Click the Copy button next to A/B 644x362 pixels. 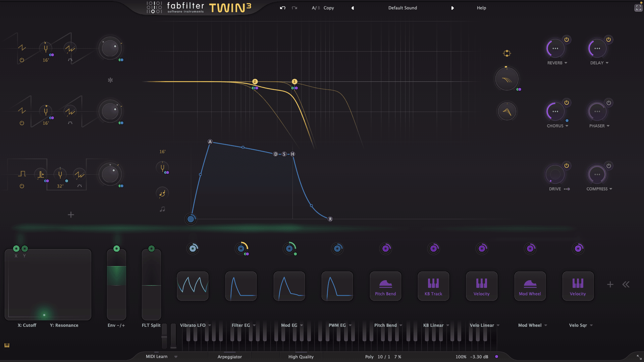(328, 8)
